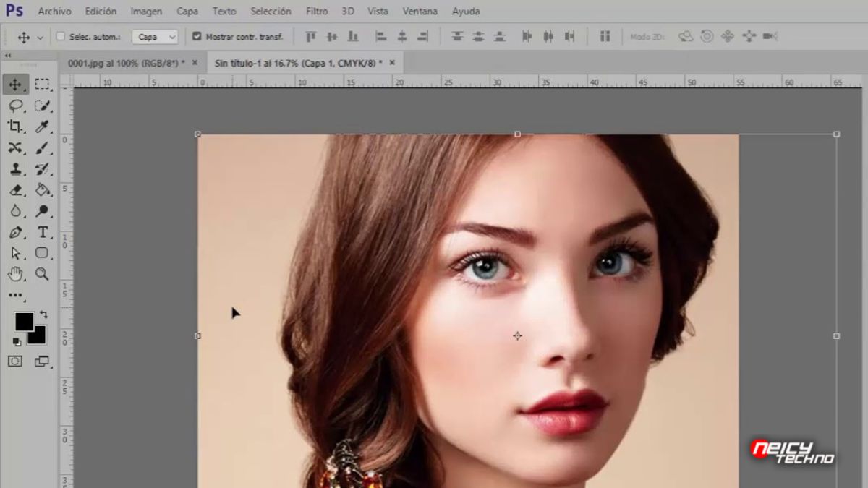Click the 3D roll camera icon
This screenshot has height=488, width=868.
(x=707, y=36)
